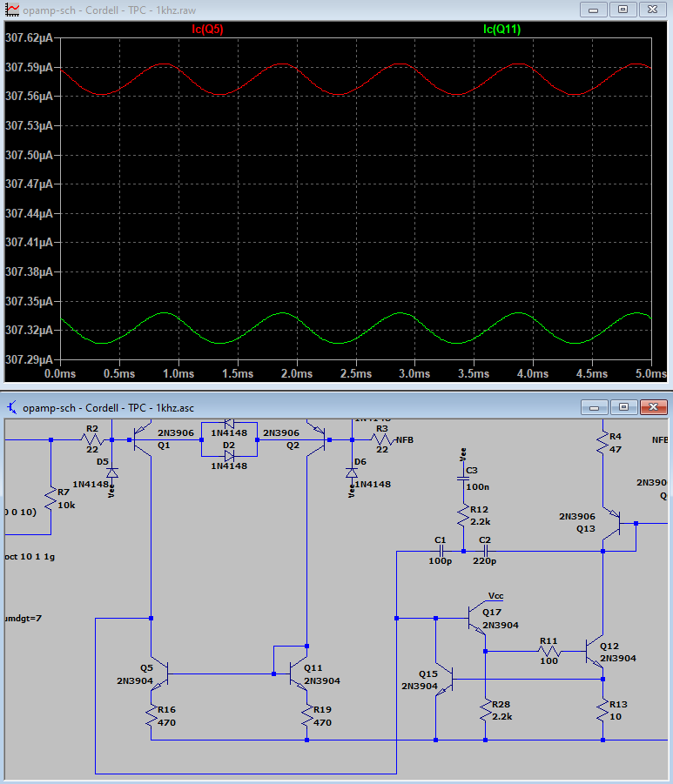
Task: Click resistor R7 10k symbol
Action: coord(50,499)
